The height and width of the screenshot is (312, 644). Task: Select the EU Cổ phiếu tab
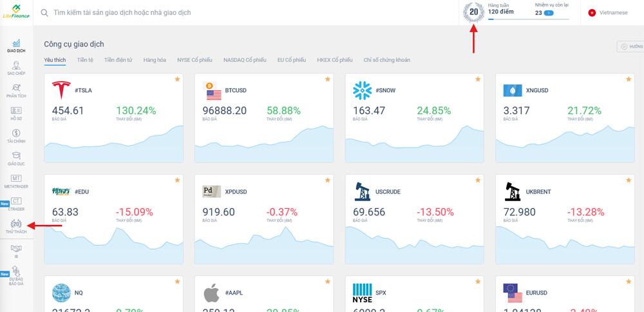[x=292, y=60]
